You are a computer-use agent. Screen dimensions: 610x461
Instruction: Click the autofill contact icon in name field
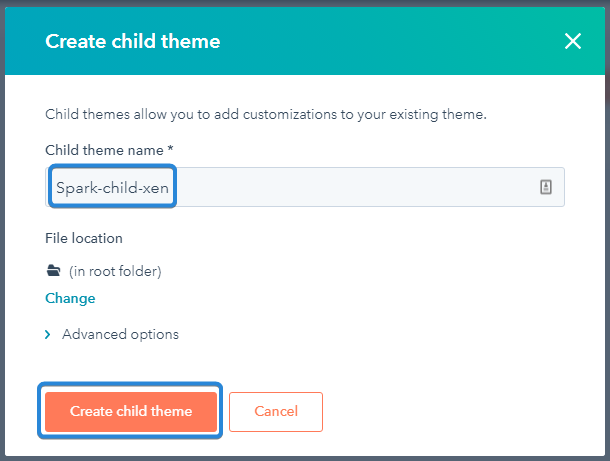coord(546,187)
